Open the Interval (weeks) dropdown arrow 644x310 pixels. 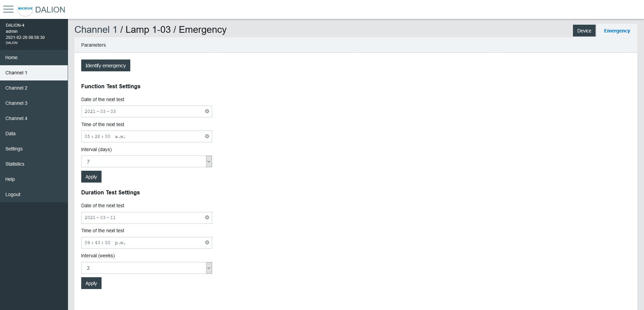pyautogui.click(x=209, y=268)
